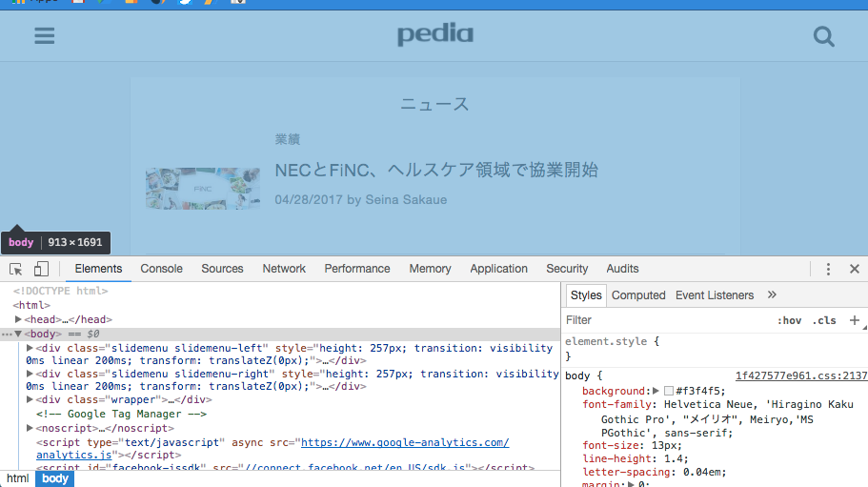Expand the wrapper div node
The image size is (868, 487).
coord(30,399)
